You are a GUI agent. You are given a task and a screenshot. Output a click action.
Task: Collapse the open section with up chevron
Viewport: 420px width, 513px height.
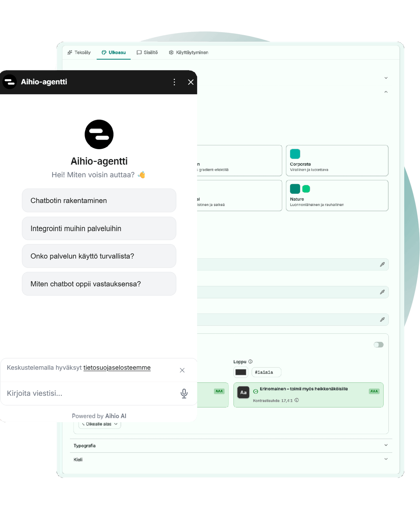click(x=386, y=92)
